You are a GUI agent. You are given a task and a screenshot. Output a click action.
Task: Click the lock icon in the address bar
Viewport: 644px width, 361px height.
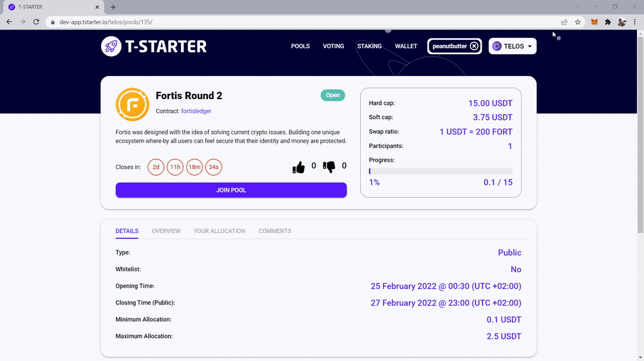[x=53, y=22]
